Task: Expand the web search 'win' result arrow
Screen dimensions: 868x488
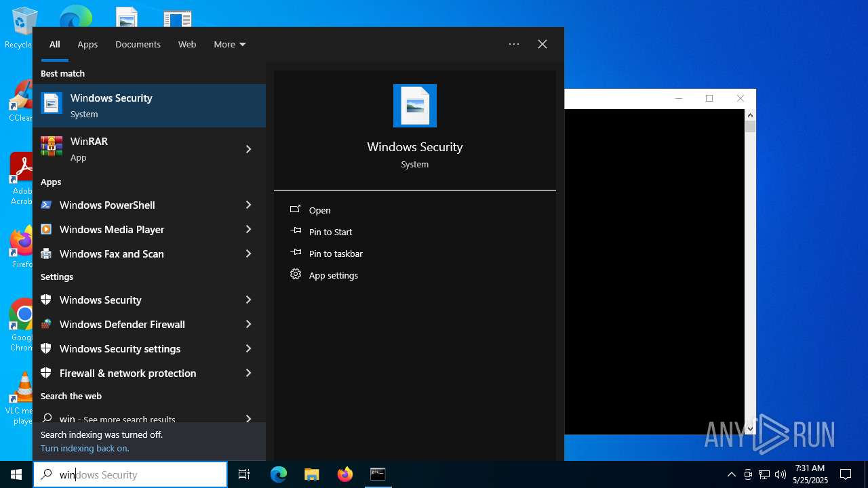Action: coord(248,419)
